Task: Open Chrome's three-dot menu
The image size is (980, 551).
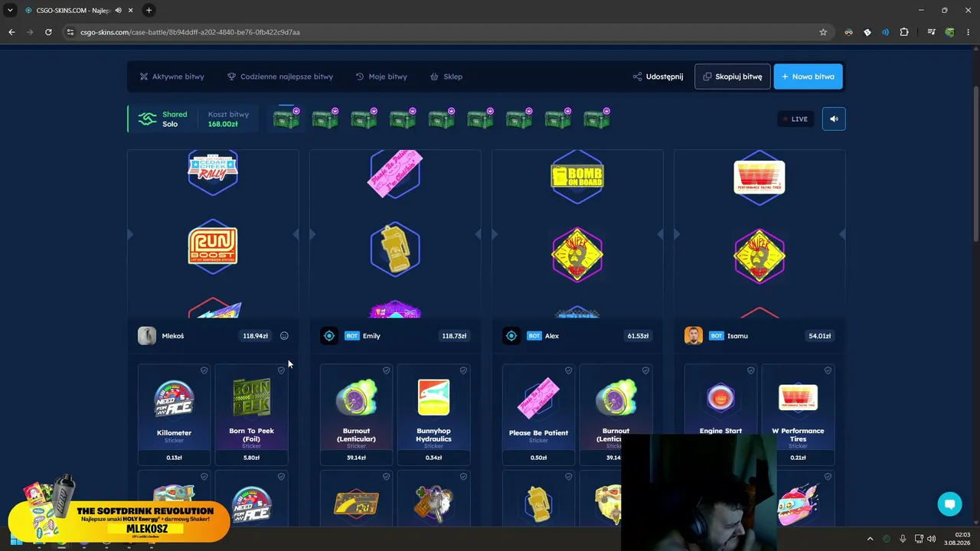Action: (969, 32)
